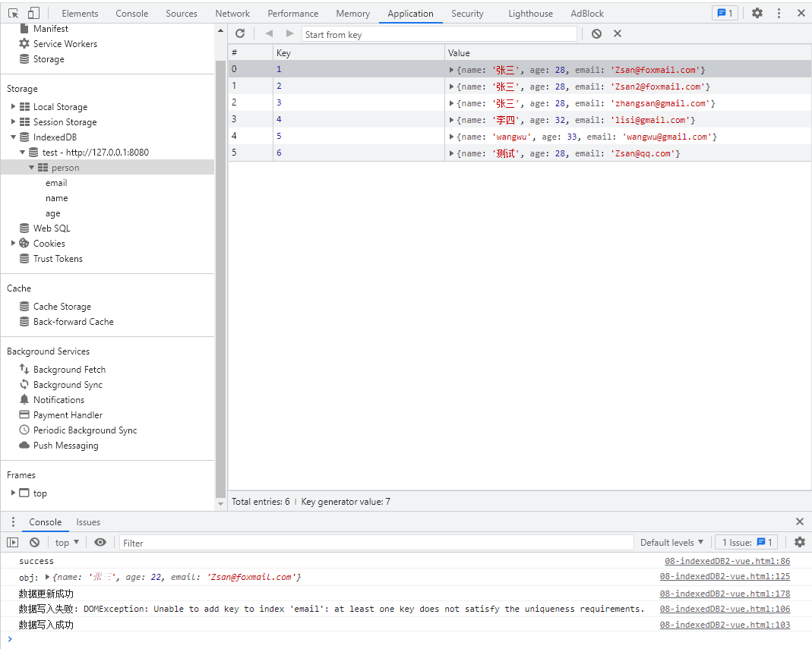This screenshot has height=649, width=812.
Task: Open the Sources tab
Action: pos(182,14)
